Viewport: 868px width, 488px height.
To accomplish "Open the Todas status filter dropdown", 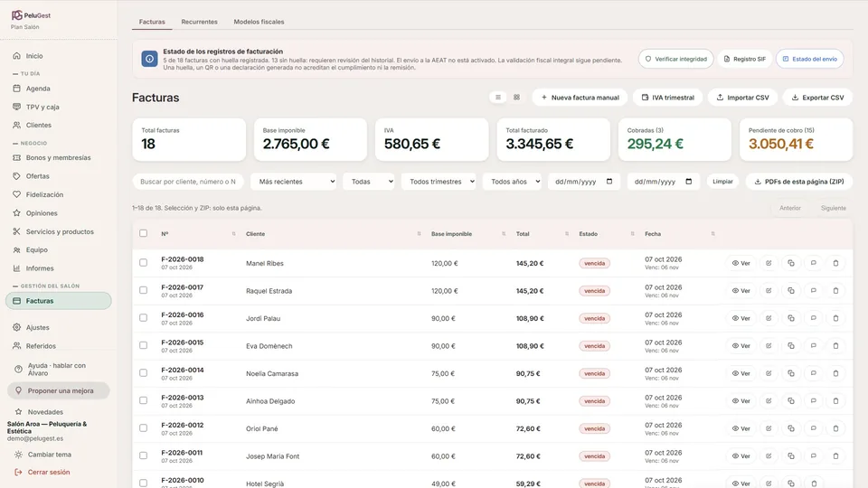I will 369,182.
